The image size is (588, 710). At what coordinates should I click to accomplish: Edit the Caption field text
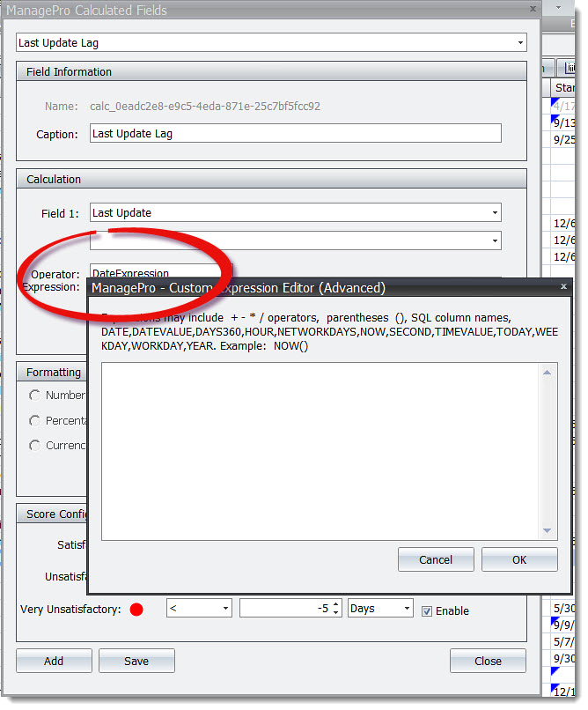pos(296,134)
